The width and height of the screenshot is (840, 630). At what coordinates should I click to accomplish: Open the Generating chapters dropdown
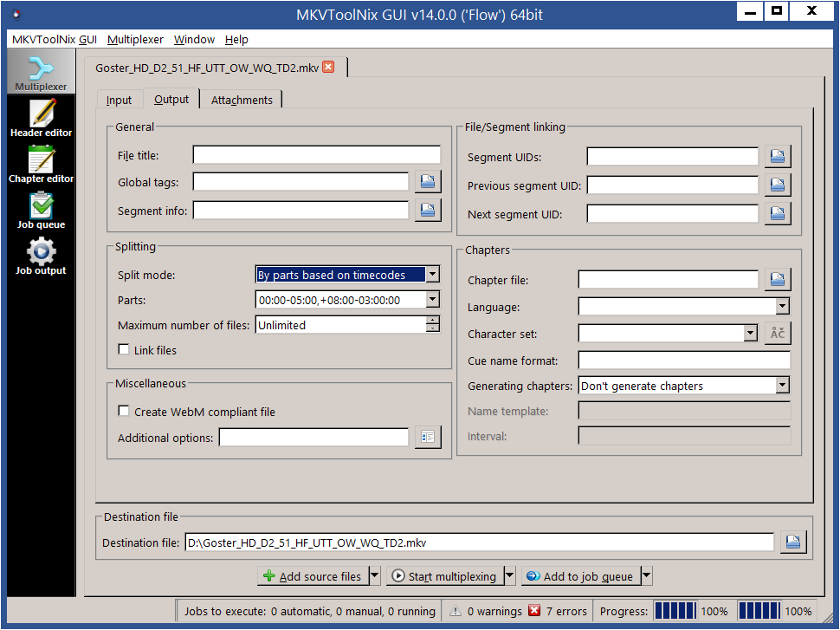coord(783,385)
